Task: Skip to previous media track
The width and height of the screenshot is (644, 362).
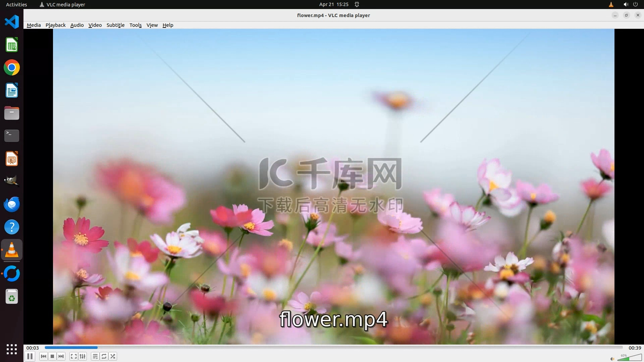Action: pyautogui.click(x=43, y=356)
